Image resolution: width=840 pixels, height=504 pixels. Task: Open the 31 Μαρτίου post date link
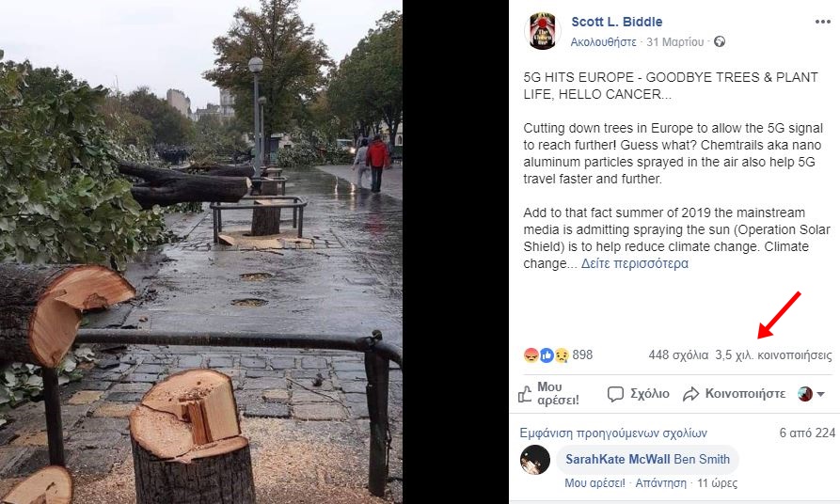pos(675,41)
